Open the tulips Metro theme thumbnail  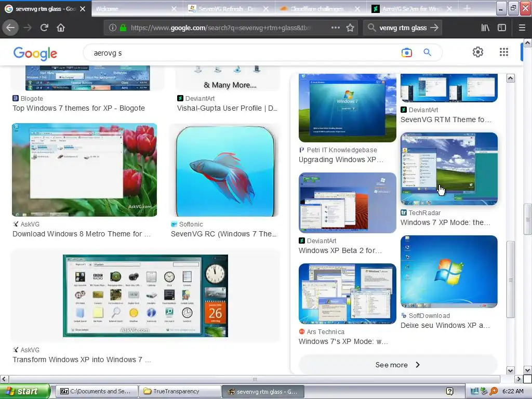(85, 170)
